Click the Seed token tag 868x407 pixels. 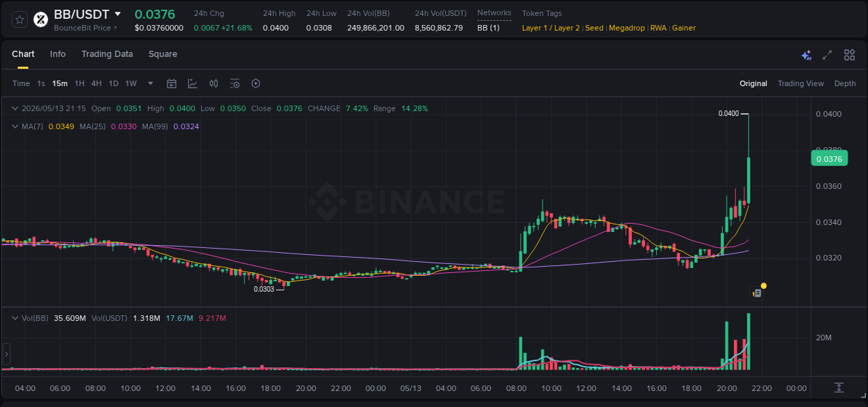(594, 28)
